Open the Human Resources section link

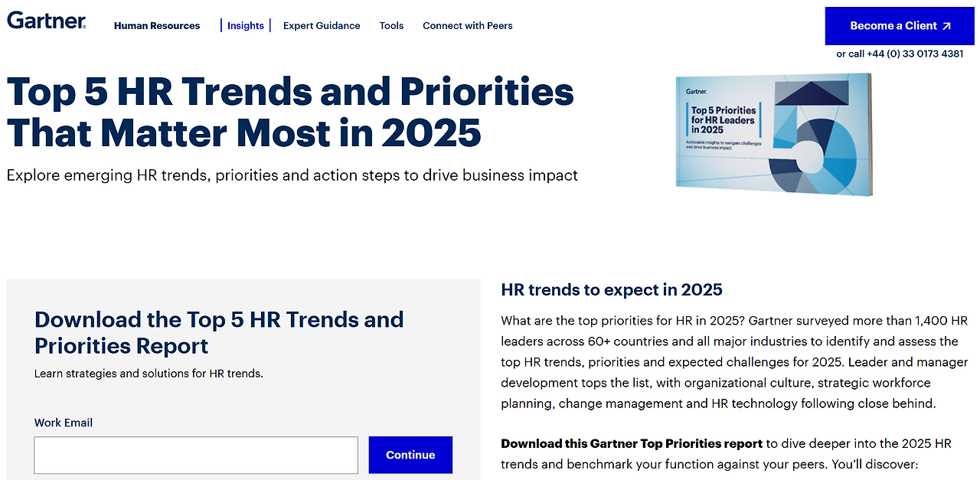click(157, 26)
